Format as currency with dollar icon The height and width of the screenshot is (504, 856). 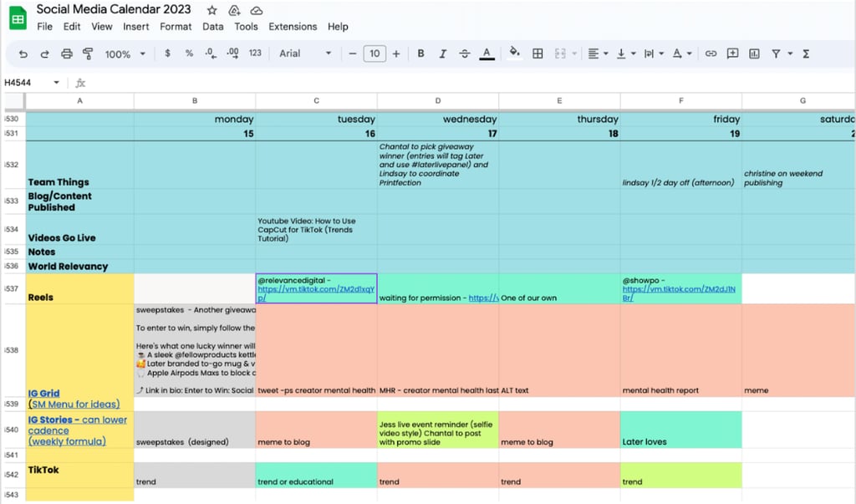[167, 53]
